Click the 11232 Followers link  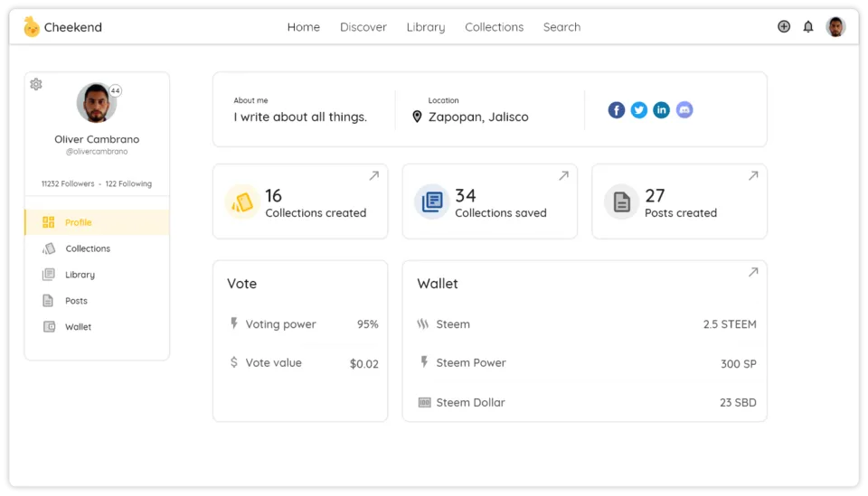coord(68,183)
